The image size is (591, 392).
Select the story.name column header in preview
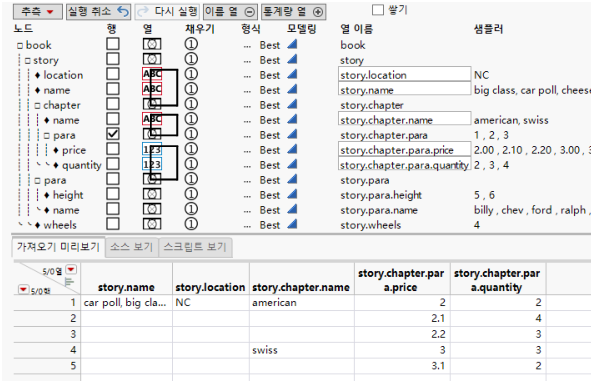126,279
